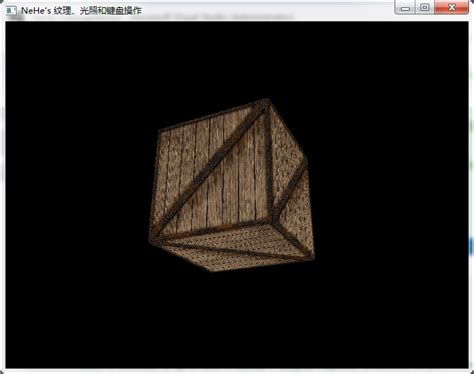Maximize the NeHe's window

coord(425,7)
